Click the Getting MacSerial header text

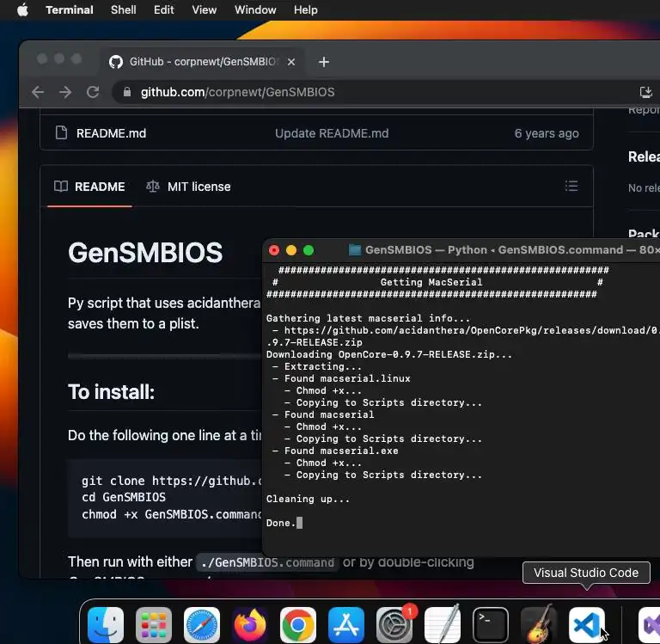[x=431, y=282]
